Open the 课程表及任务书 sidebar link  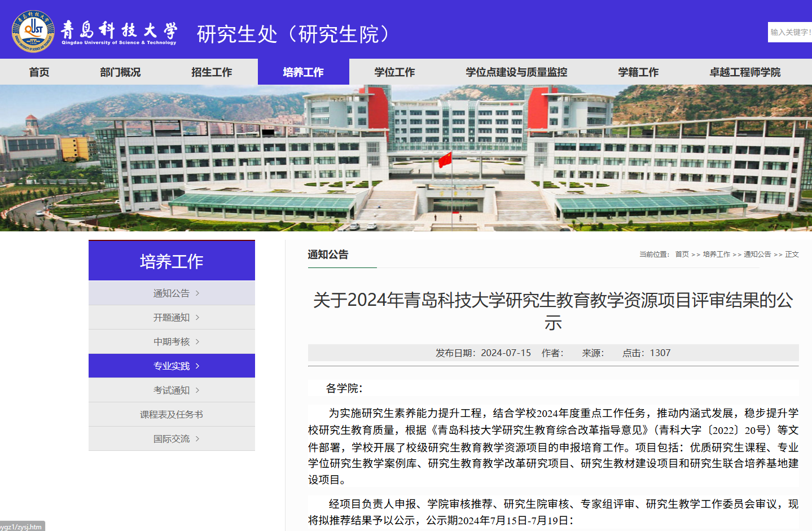click(x=172, y=414)
